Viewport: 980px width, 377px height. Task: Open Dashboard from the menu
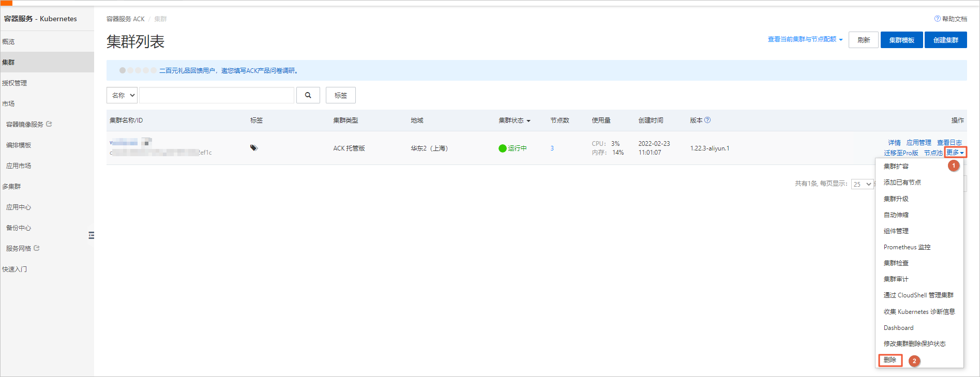tap(899, 328)
